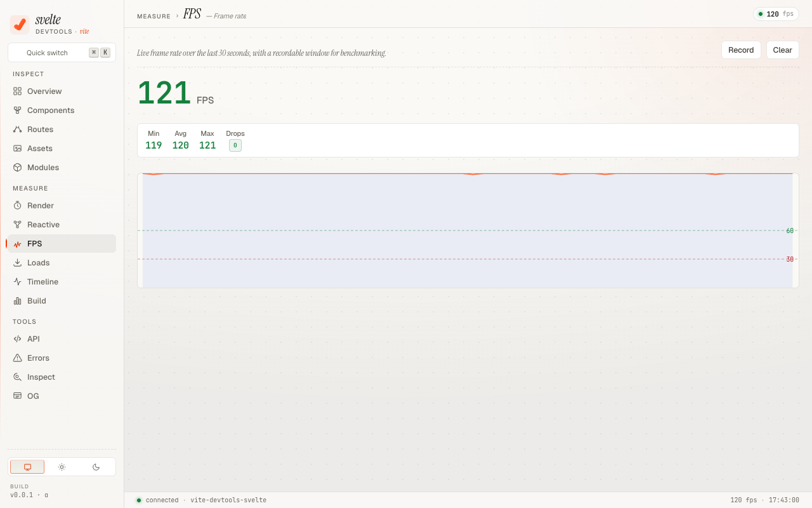Click the large 121 FPS readout
The width and height of the screenshot is (812, 508).
[164, 93]
